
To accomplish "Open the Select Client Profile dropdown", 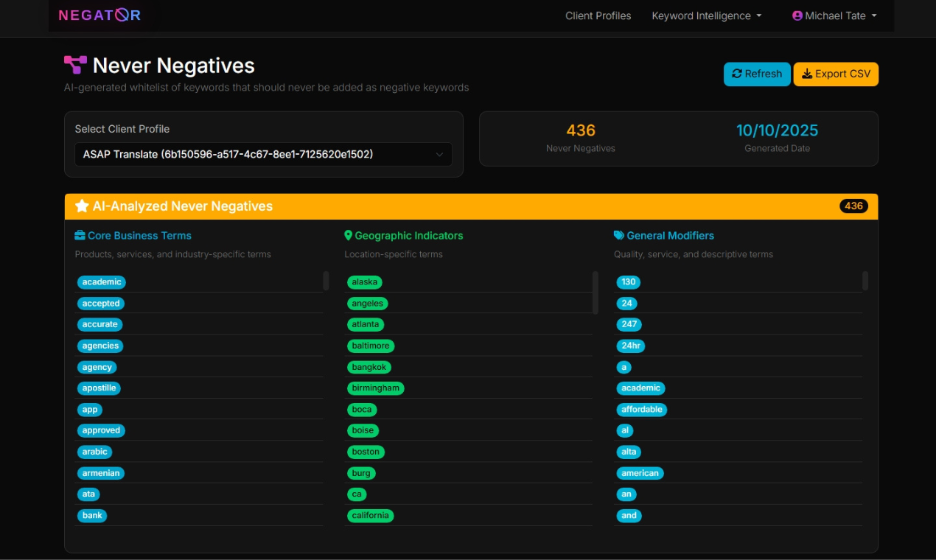I will point(263,155).
